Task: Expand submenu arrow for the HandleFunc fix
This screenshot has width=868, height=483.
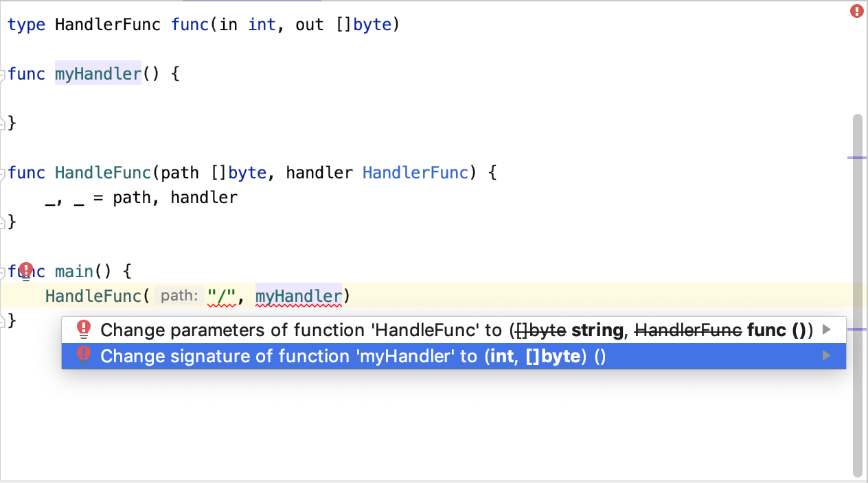Action: coord(826,330)
